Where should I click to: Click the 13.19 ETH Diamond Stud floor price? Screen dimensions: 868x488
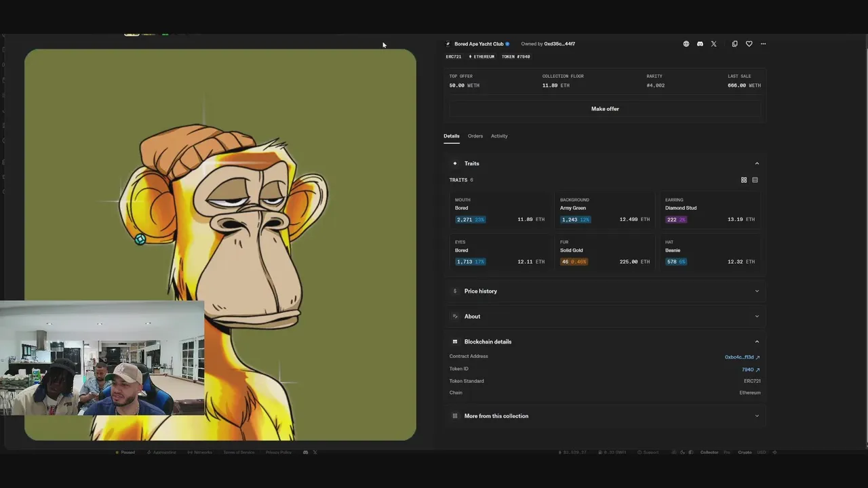pos(741,220)
